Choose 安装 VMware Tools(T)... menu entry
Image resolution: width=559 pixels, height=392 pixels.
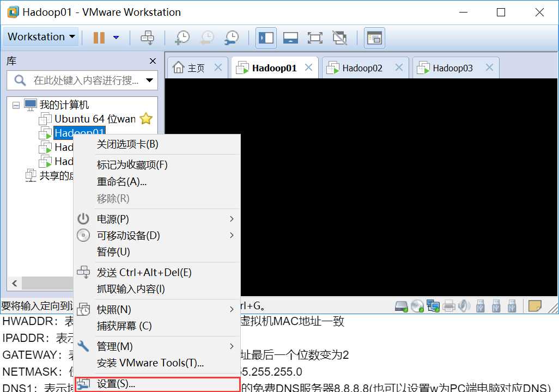pyautogui.click(x=157, y=363)
